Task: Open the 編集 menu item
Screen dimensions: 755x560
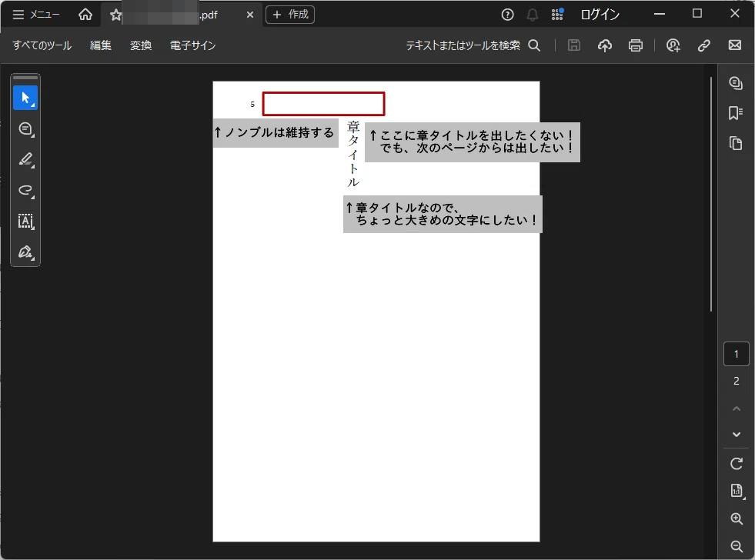Action: click(x=101, y=45)
